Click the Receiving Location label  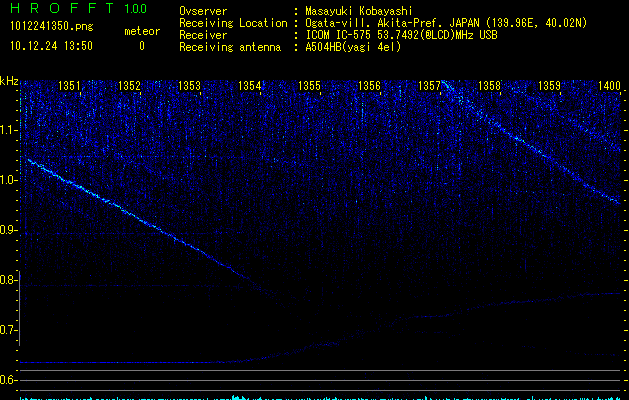pyautogui.click(x=233, y=23)
